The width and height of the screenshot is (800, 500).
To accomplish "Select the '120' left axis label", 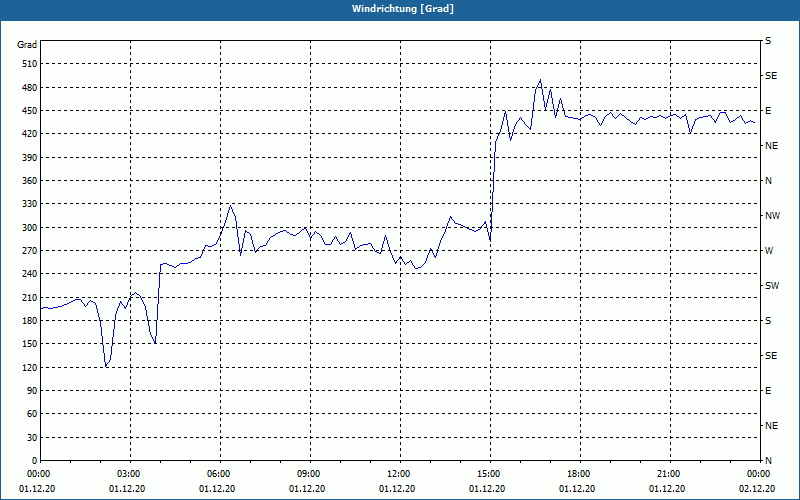I will coord(30,367).
